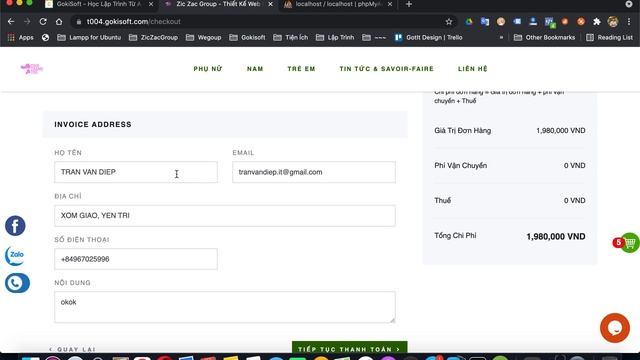Click the Giá Trị Đơn Hàng label

462,131
